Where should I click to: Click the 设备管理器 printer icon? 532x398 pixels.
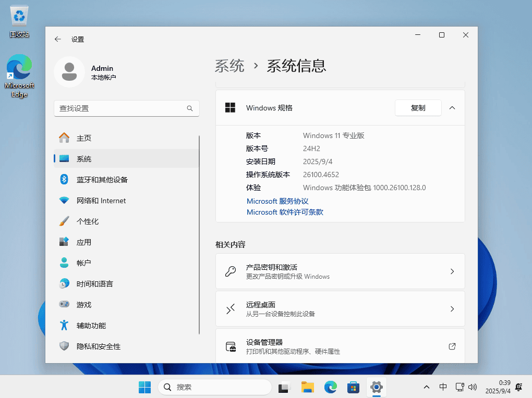pyautogui.click(x=231, y=346)
